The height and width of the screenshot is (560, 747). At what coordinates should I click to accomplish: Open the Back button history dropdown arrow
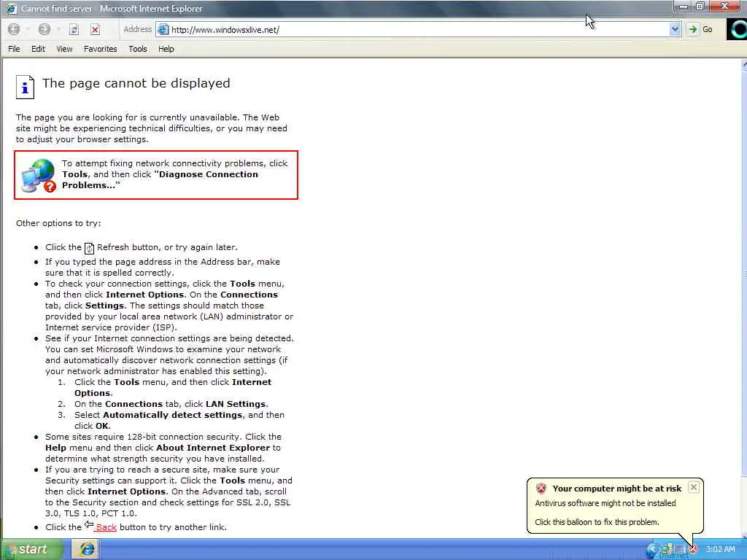click(x=28, y=29)
